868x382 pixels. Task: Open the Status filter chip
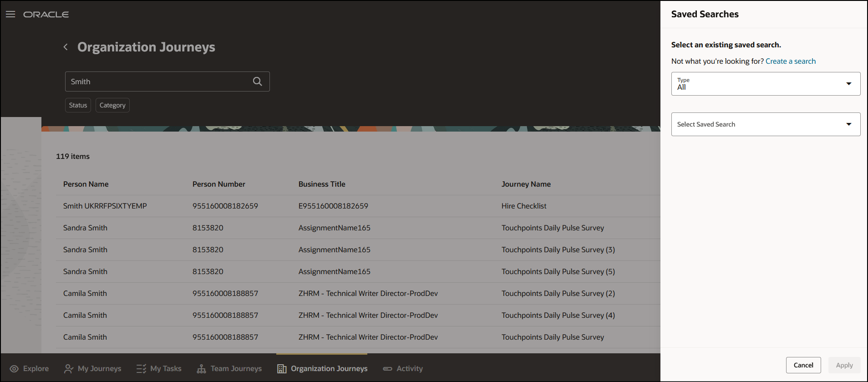(78, 105)
